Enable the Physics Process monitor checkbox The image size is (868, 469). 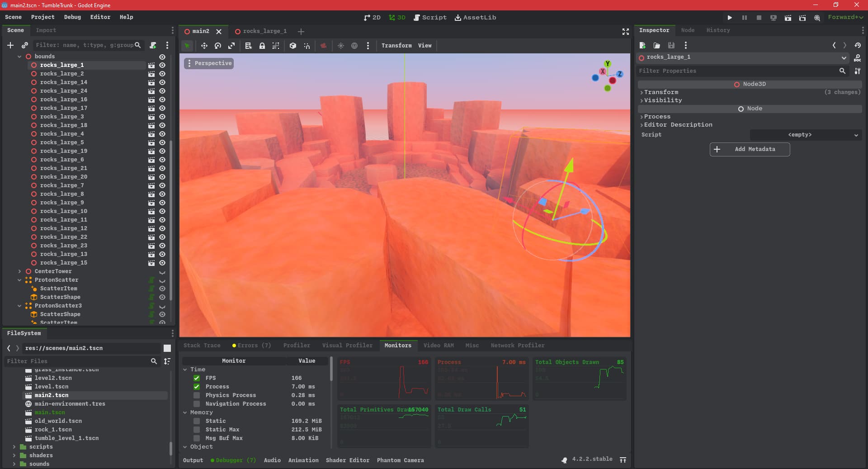(197, 395)
